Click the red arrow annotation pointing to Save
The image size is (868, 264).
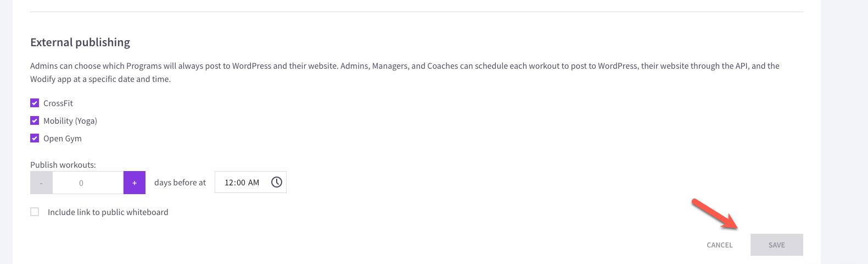coord(715,214)
